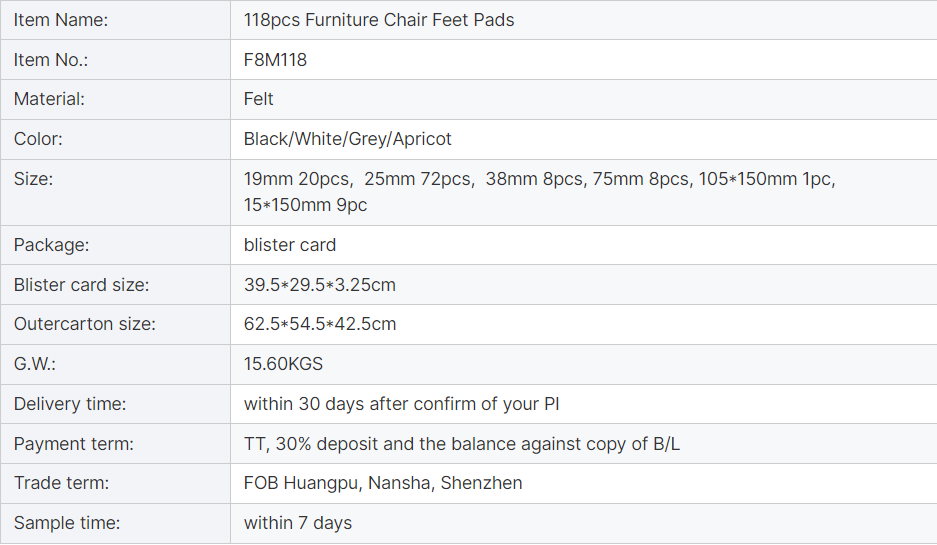Image resolution: width=937 pixels, height=545 pixels.
Task: Click the "Outercarton size:" label
Action: coord(85,324)
